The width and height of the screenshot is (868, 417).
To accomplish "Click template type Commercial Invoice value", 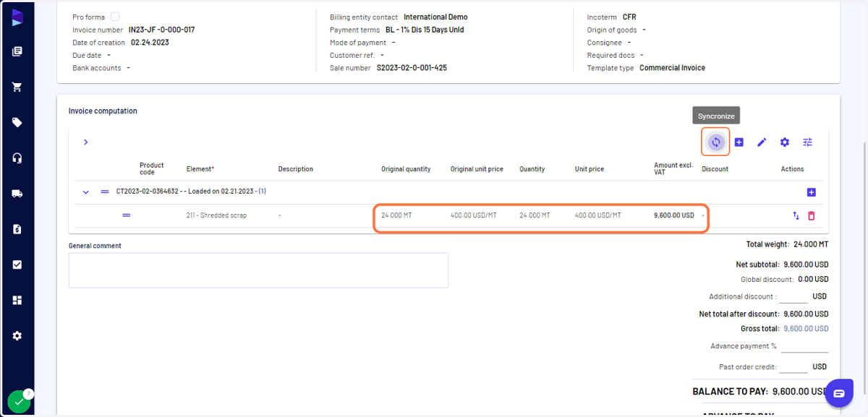I will pos(672,68).
